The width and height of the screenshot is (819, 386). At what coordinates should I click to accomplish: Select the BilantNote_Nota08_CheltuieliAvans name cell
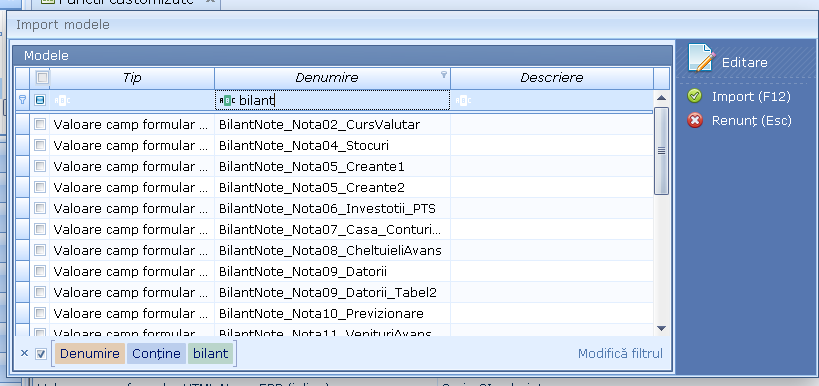point(332,250)
